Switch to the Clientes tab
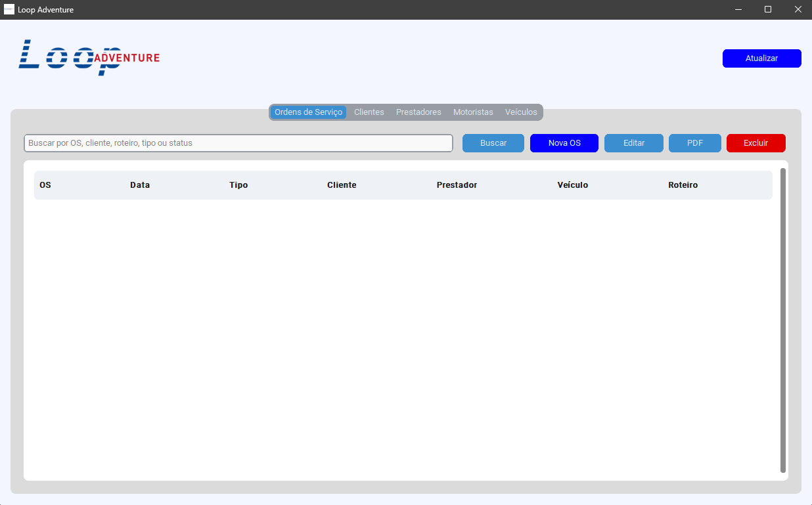The image size is (812, 505). coord(369,112)
